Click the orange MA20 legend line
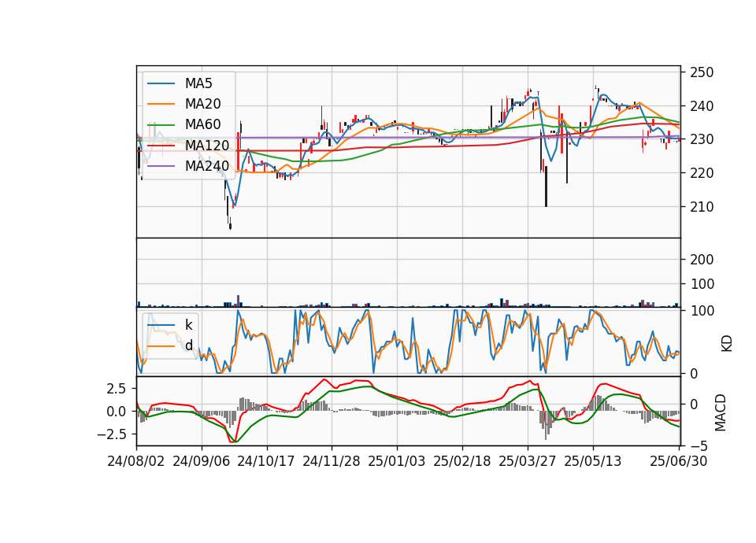The width and height of the screenshot is (756, 543). (161, 104)
